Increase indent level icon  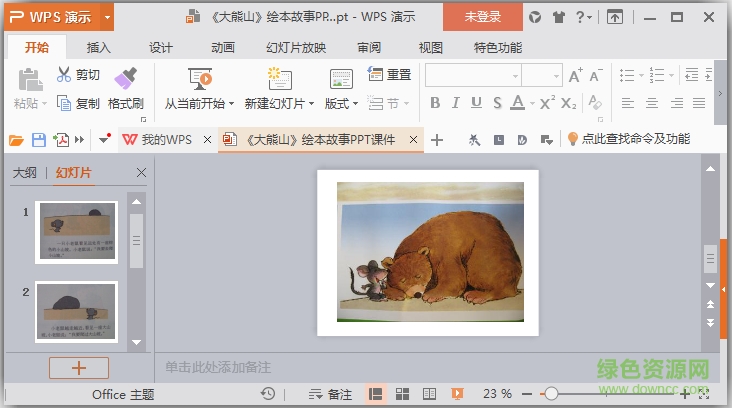tap(709, 75)
